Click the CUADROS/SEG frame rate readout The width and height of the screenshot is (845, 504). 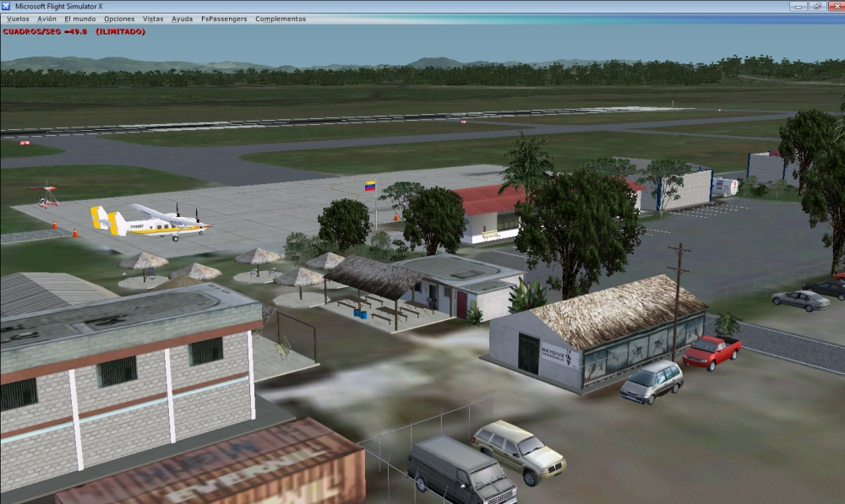tap(74, 32)
